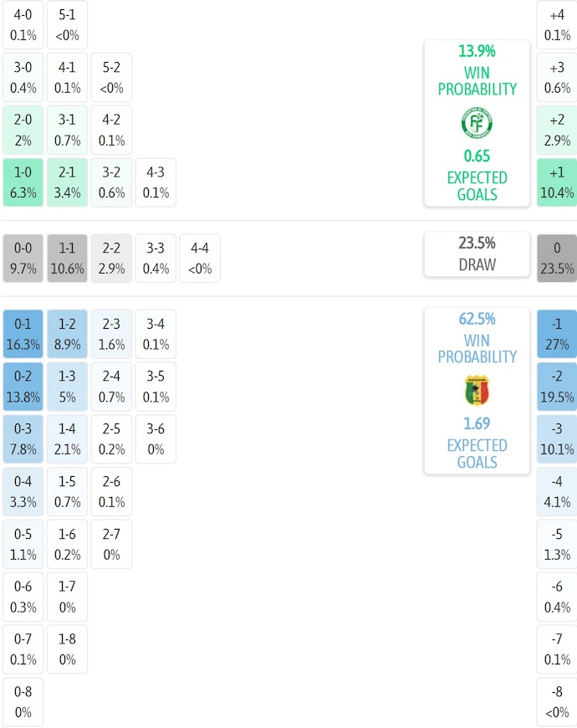Select the 0-1 scoreline at 16.3%
This screenshot has width=577, height=728.
[x=23, y=334]
